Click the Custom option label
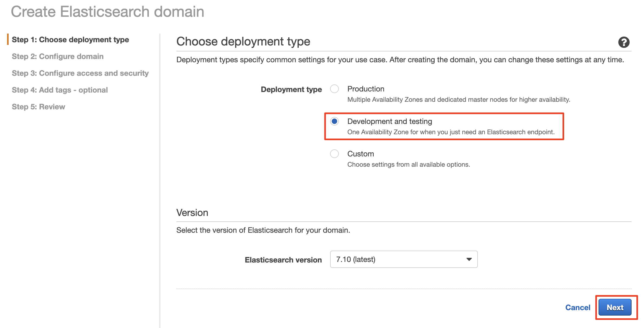 point(360,154)
